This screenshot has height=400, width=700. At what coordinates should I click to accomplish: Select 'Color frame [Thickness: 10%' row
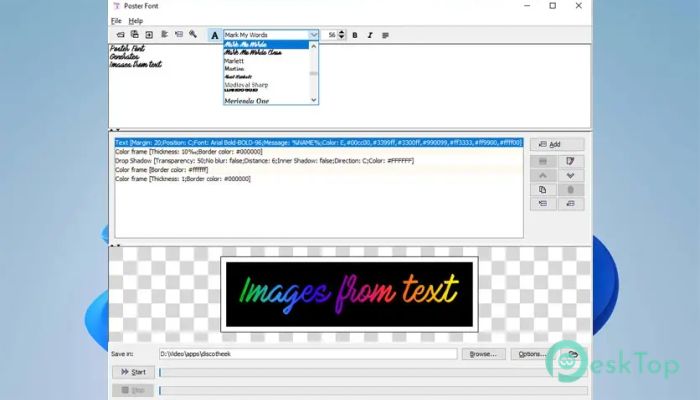coord(319,152)
